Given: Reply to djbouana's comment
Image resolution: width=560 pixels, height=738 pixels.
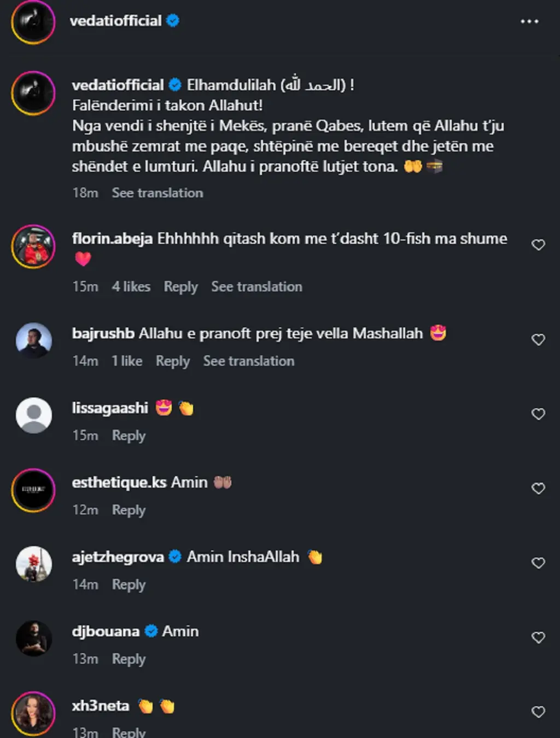Looking at the screenshot, I should click(129, 659).
